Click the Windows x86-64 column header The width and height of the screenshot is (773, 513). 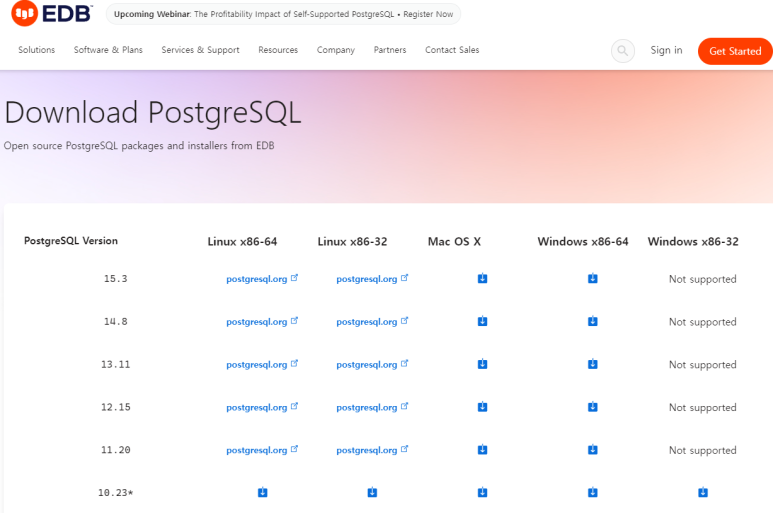pyautogui.click(x=583, y=241)
